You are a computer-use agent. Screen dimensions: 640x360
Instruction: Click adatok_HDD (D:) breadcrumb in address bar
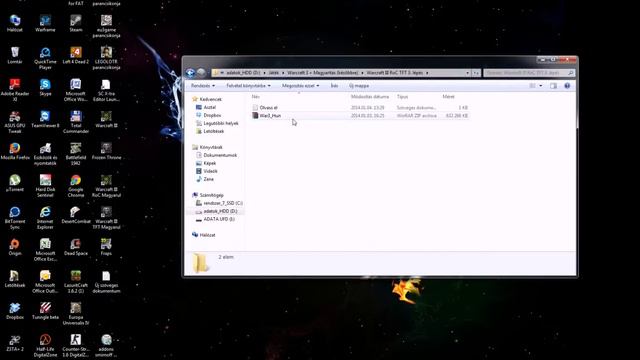click(x=243, y=73)
